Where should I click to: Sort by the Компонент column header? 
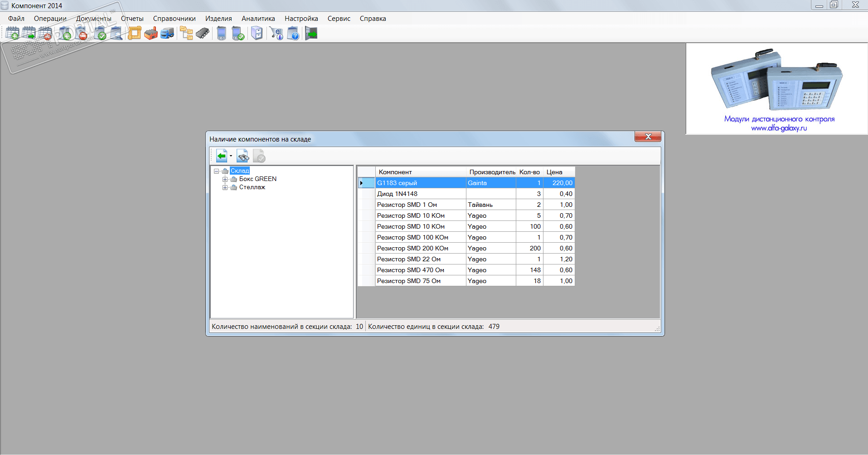click(421, 172)
